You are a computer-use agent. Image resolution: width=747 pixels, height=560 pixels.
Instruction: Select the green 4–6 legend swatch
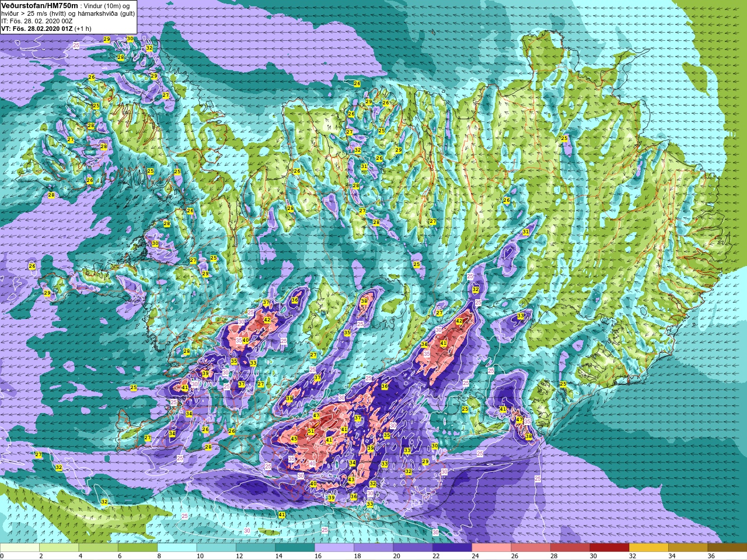(98, 548)
